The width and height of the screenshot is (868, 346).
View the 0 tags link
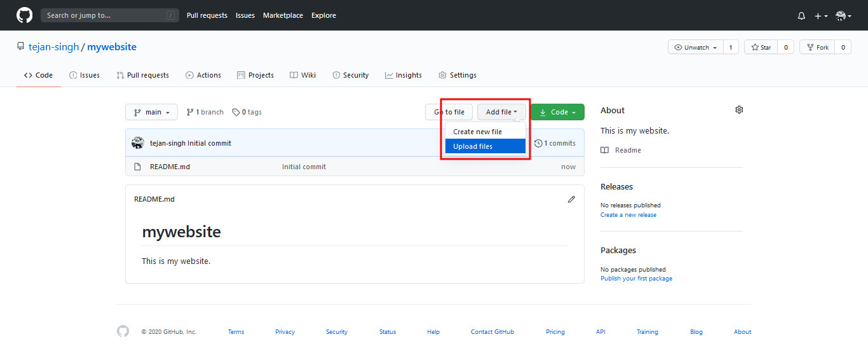point(247,112)
